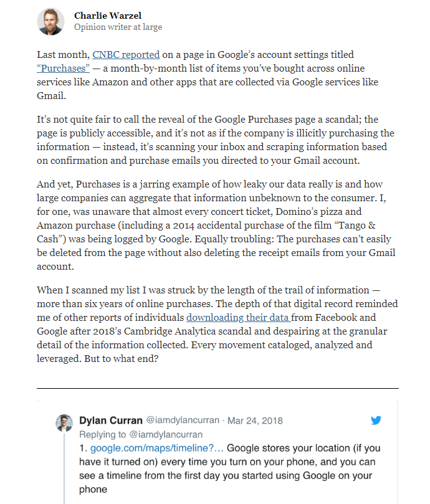Open the @iamdylancurran handle in tweet header

(x=183, y=421)
